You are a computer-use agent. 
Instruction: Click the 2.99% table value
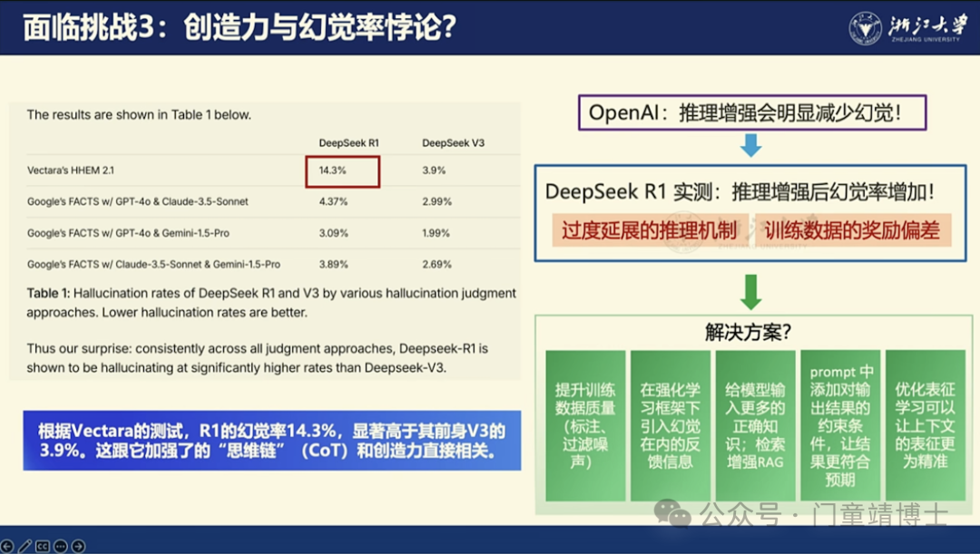pos(436,201)
